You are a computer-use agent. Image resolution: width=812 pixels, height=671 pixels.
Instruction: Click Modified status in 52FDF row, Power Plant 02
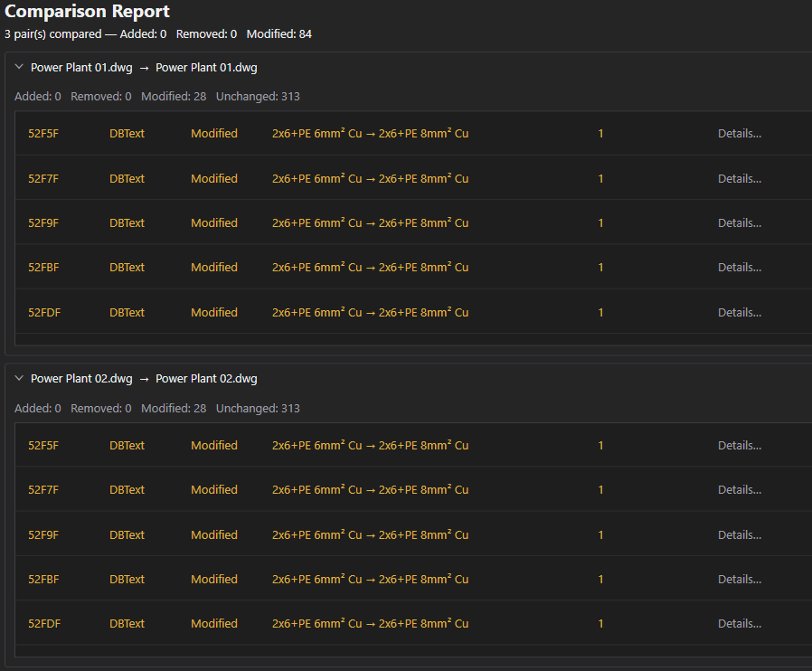[x=214, y=624]
